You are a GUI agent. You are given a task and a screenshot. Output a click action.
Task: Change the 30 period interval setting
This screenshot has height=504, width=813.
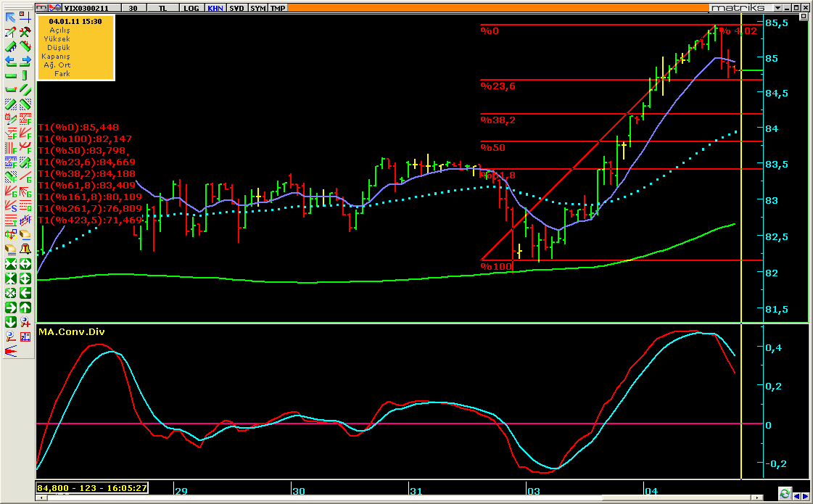[133, 8]
